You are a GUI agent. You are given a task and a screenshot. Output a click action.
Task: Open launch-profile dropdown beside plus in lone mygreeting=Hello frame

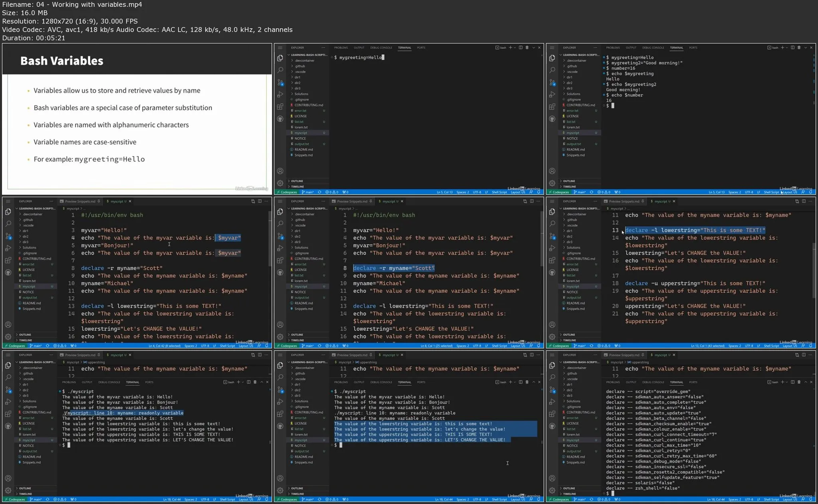(514, 47)
